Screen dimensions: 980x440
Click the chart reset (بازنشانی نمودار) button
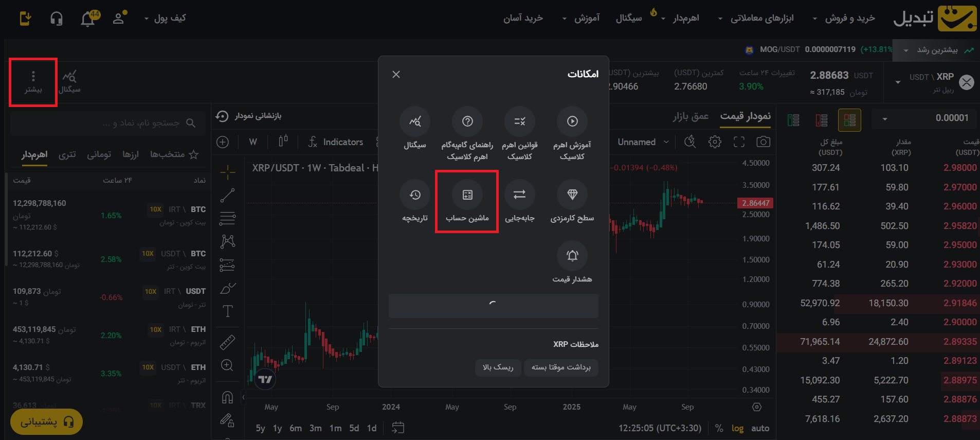(x=249, y=116)
